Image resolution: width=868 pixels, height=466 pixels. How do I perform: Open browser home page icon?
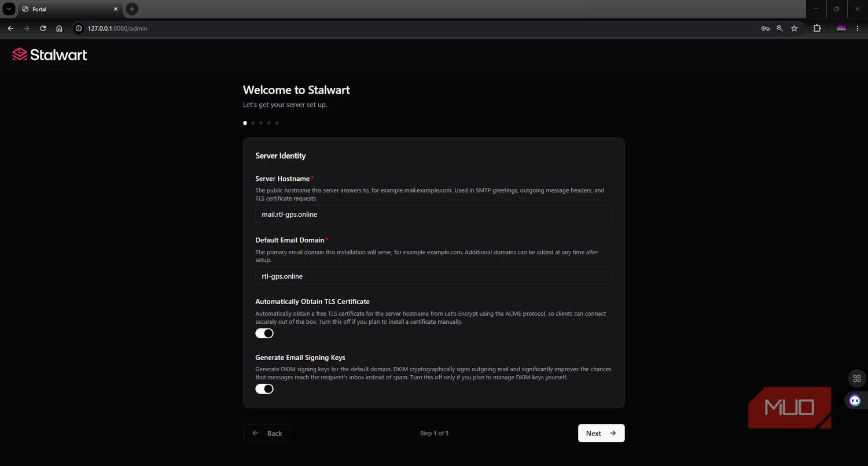tap(59, 28)
